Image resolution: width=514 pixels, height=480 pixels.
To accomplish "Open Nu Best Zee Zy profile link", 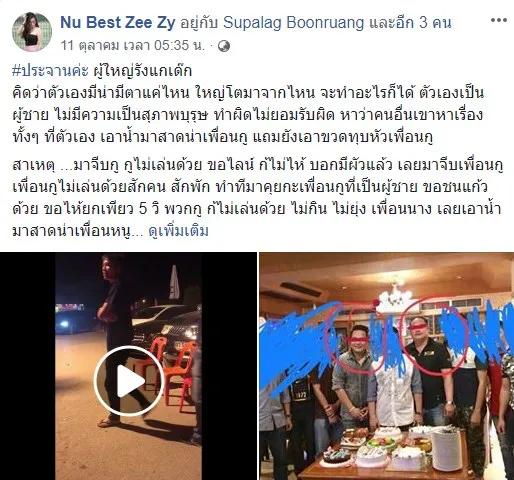I will tap(118, 23).
